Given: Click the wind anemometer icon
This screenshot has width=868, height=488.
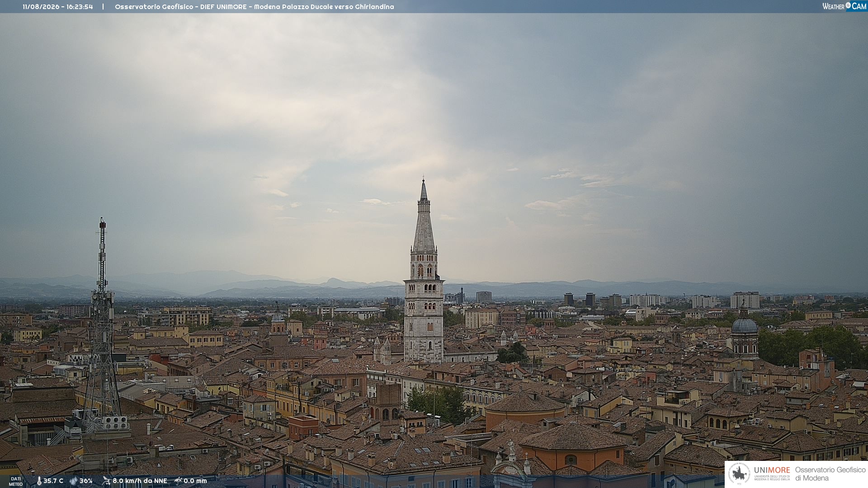Looking at the screenshot, I should (x=106, y=481).
